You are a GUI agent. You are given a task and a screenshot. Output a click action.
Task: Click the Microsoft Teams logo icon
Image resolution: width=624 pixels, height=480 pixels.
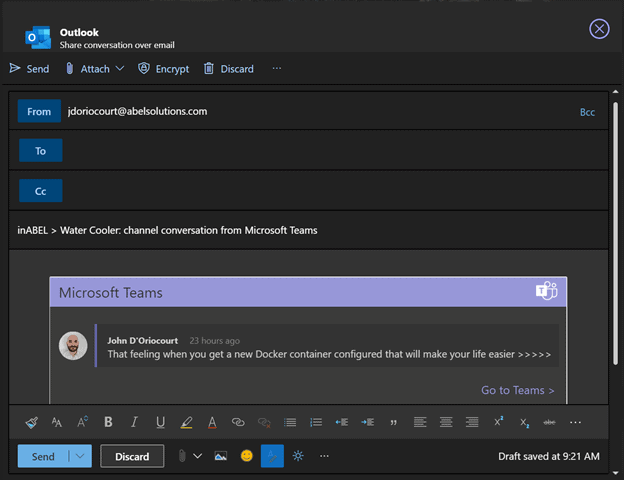point(546,291)
